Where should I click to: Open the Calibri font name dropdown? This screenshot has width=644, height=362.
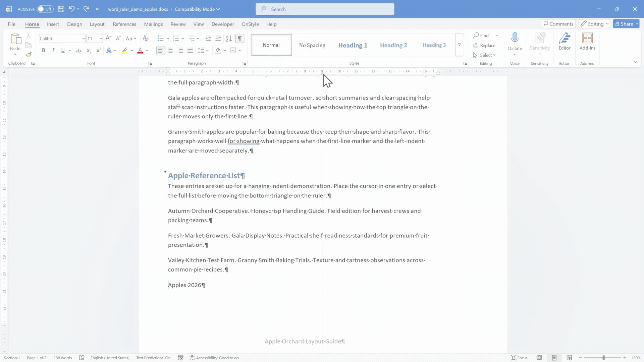pos(62,39)
